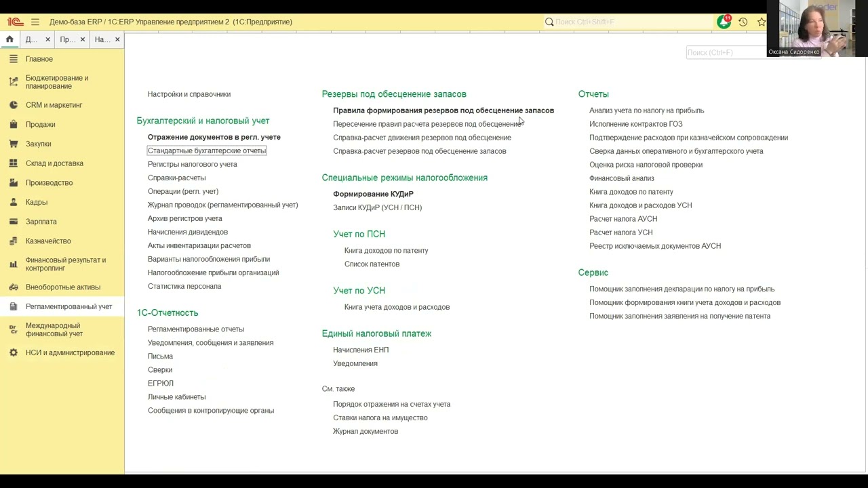Open the hamburger main menu icon
The height and width of the screenshot is (488, 868).
pyautogui.click(x=35, y=22)
